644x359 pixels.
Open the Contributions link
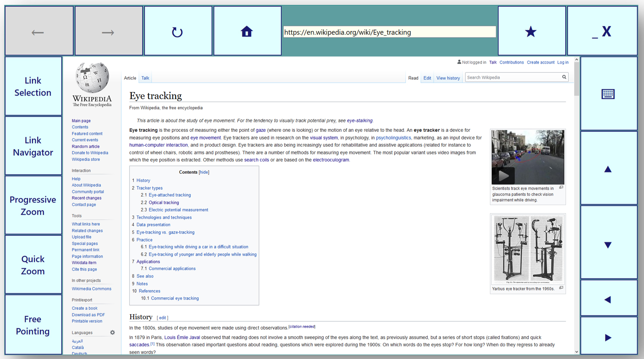[x=511, y=63]
